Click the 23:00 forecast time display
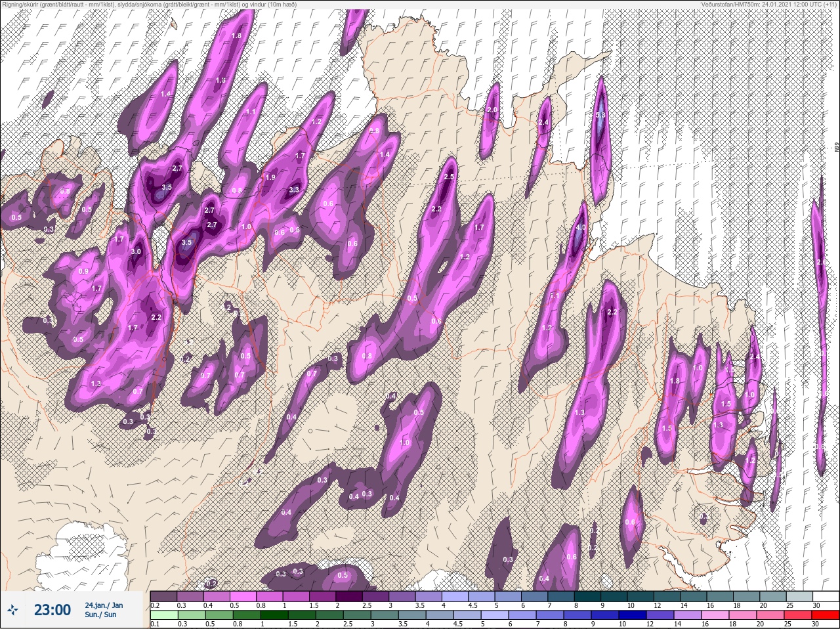Screen dimensions: 840x629 click(52, 610)
